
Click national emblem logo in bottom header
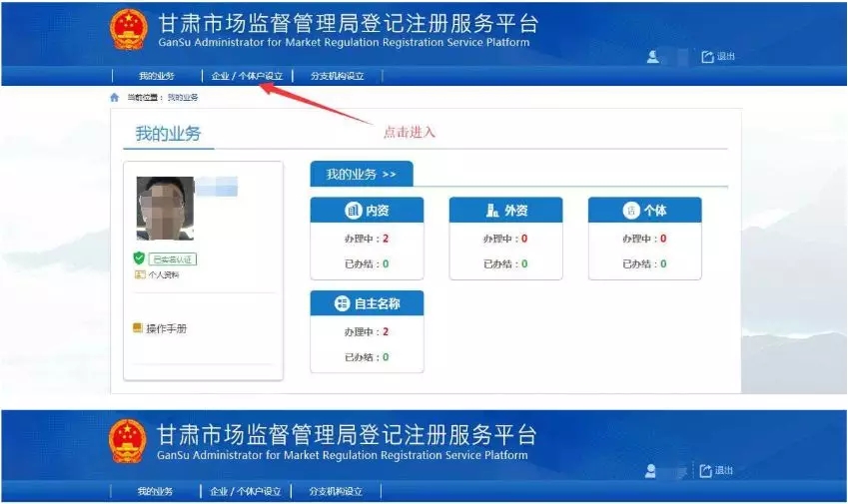[127, 441]
